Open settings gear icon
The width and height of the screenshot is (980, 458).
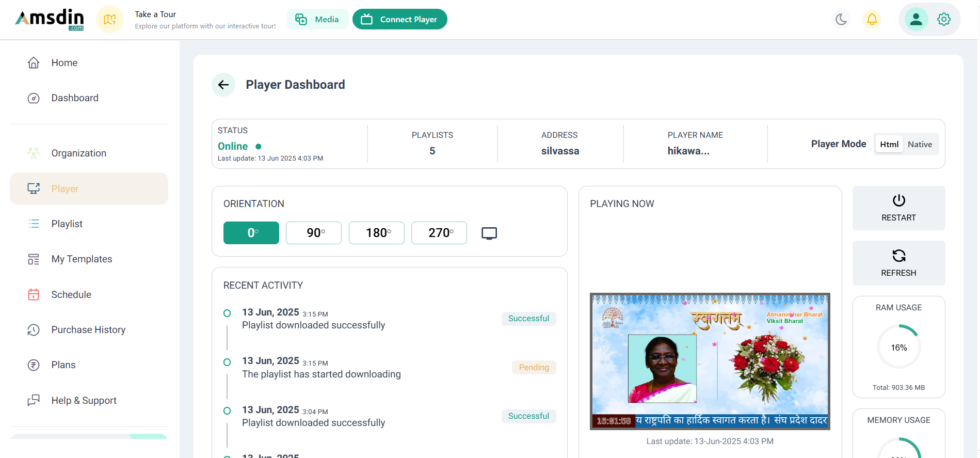[x=944, y=20]
